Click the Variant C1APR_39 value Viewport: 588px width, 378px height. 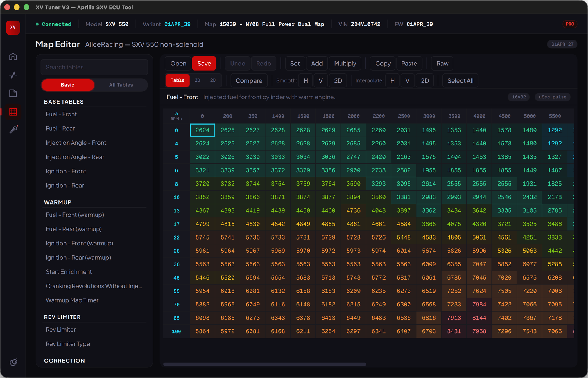pos(178,24)
